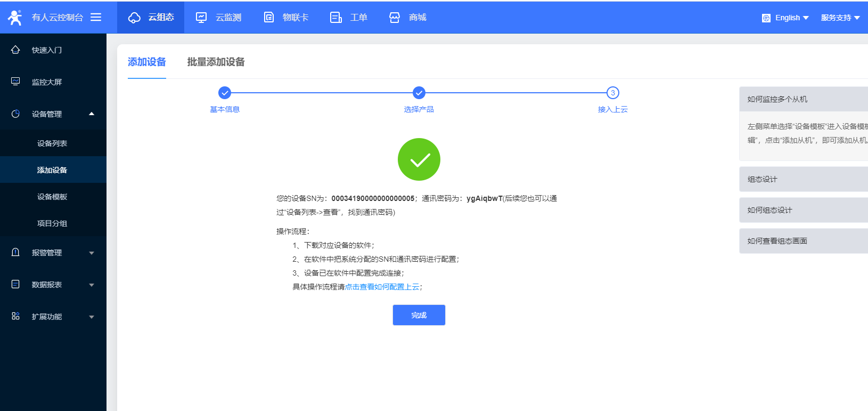Click the 物联卡 SIM card icon
Screen dimensions: 868x411
(269, 18)
